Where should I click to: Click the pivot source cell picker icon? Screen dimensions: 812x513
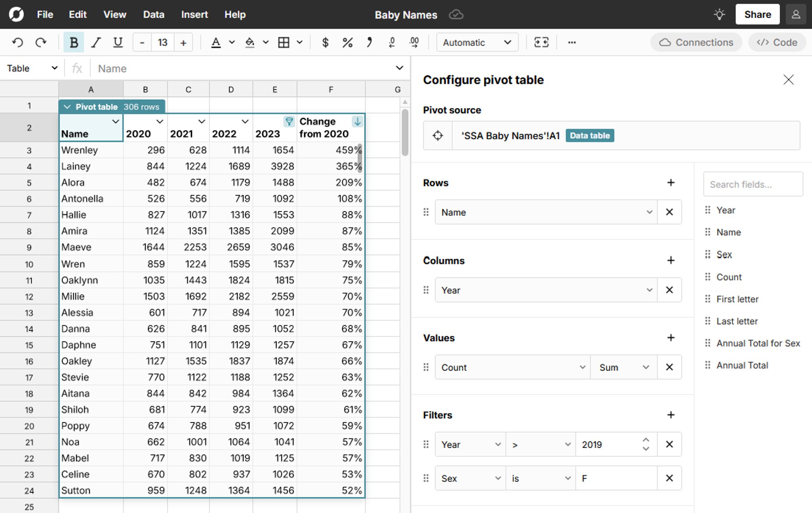tap(437, 135)
